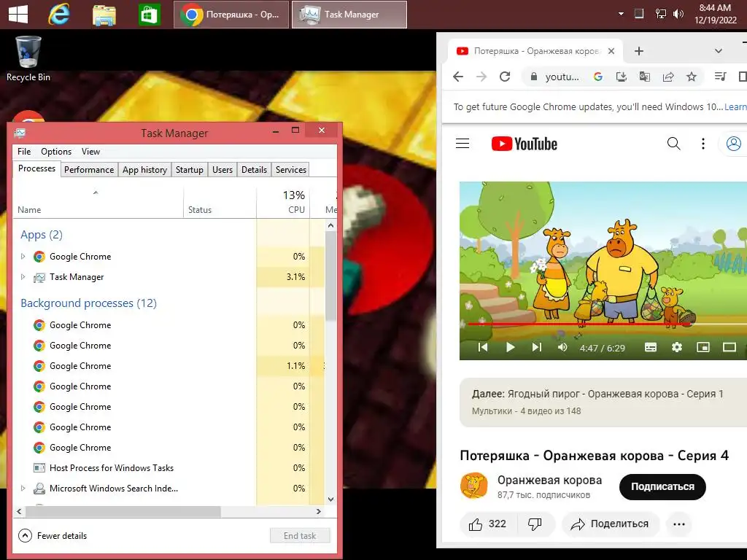Open Task Manager Options menu
This screenshot has width=747, height=560.
click(55, 152)
